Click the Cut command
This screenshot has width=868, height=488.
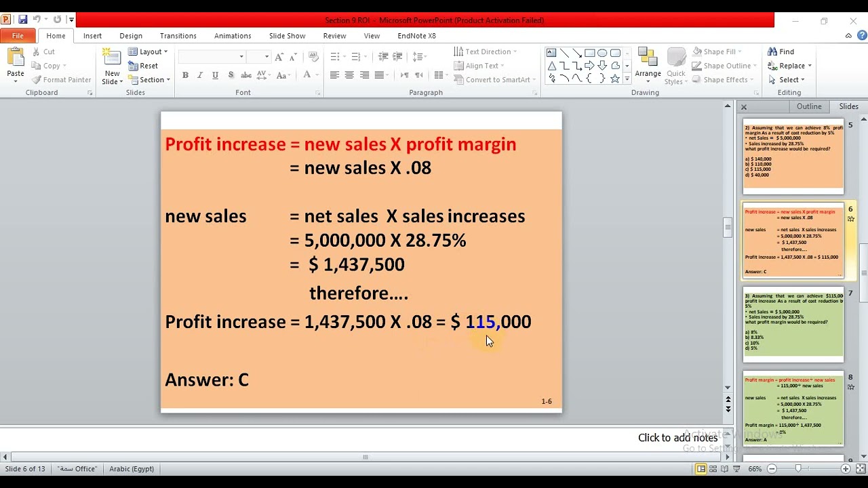(44, 52)
